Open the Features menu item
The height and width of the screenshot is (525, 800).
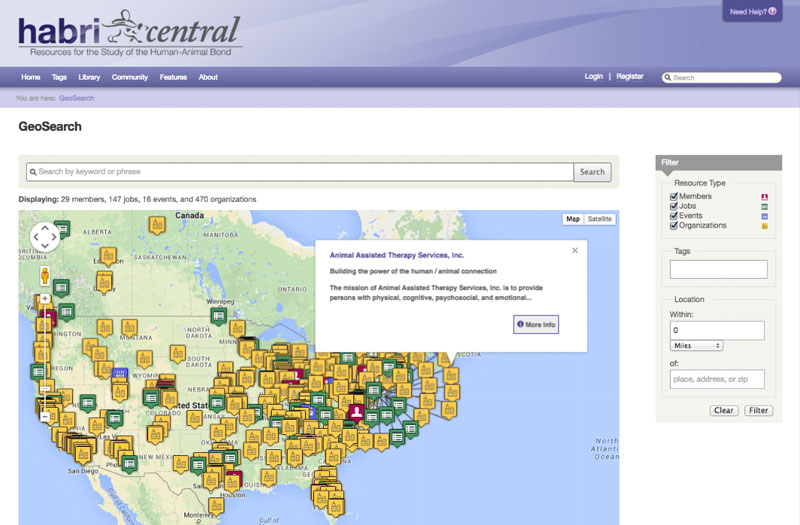pyautogui.click(x=173, y=77)
